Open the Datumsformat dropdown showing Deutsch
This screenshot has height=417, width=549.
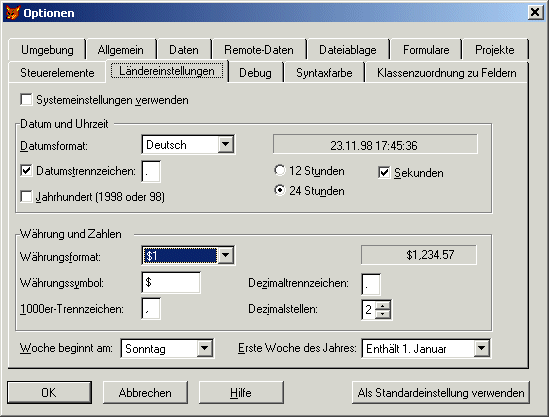tap(225, 144)
